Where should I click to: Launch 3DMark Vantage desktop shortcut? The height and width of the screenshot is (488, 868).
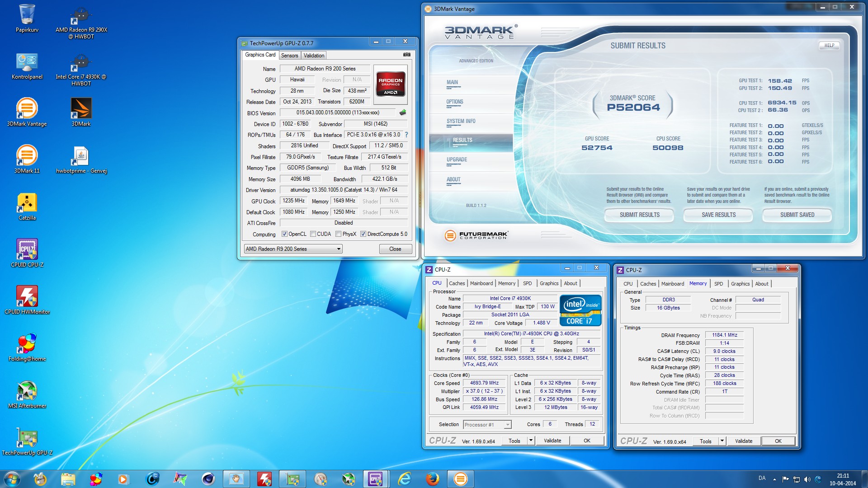click(x=27, y=113)
